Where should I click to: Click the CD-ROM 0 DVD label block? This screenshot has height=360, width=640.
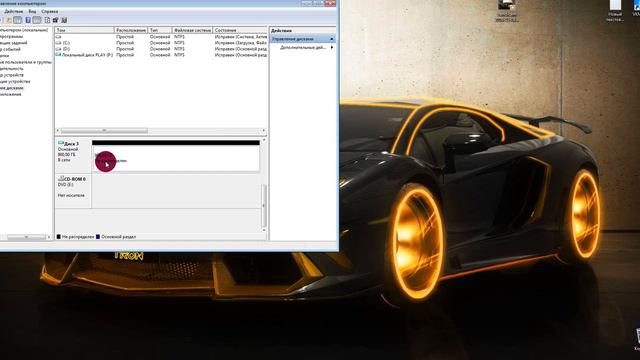[73, 191]
